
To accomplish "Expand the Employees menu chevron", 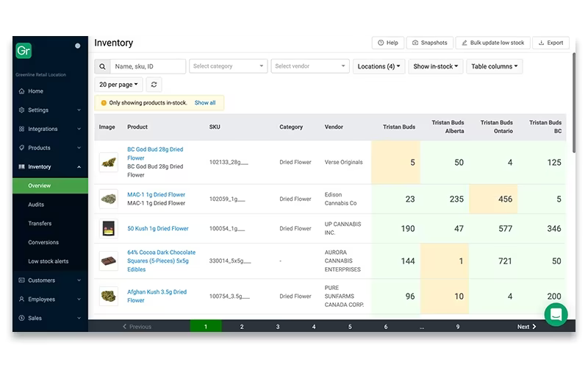I will point(79,300).
